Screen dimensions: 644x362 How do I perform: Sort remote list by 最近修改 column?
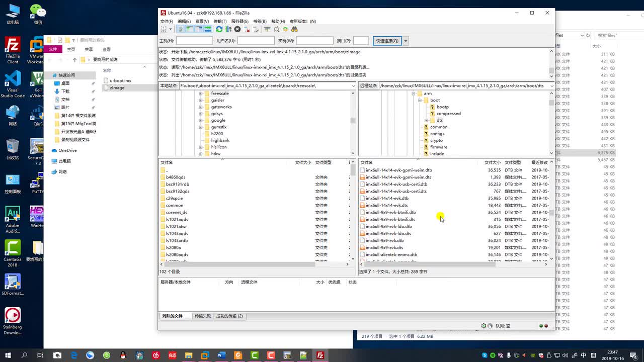click(x=539, y=162)
